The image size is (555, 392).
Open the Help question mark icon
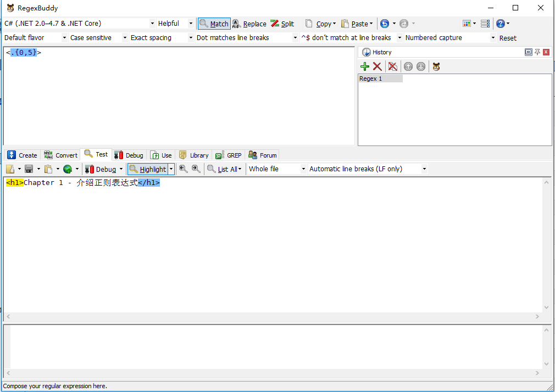(x=501, y=24)
